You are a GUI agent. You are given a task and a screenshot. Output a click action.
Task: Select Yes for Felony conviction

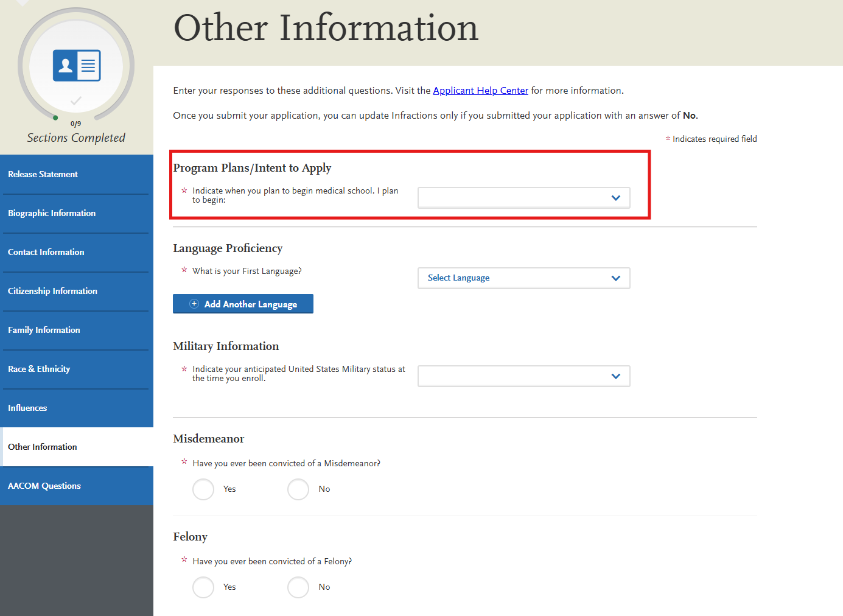[x=203, y=587]
